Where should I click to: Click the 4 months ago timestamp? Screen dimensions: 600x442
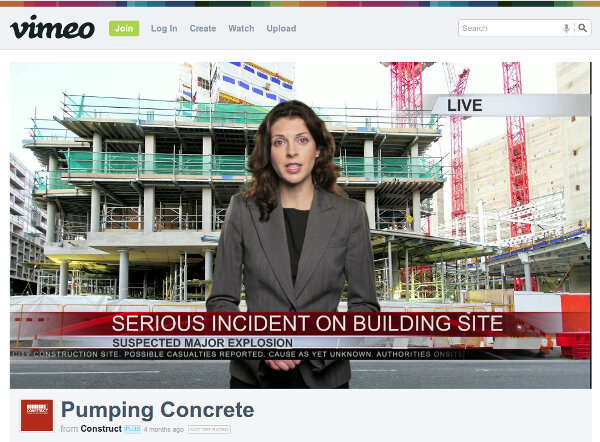(164, 430)
